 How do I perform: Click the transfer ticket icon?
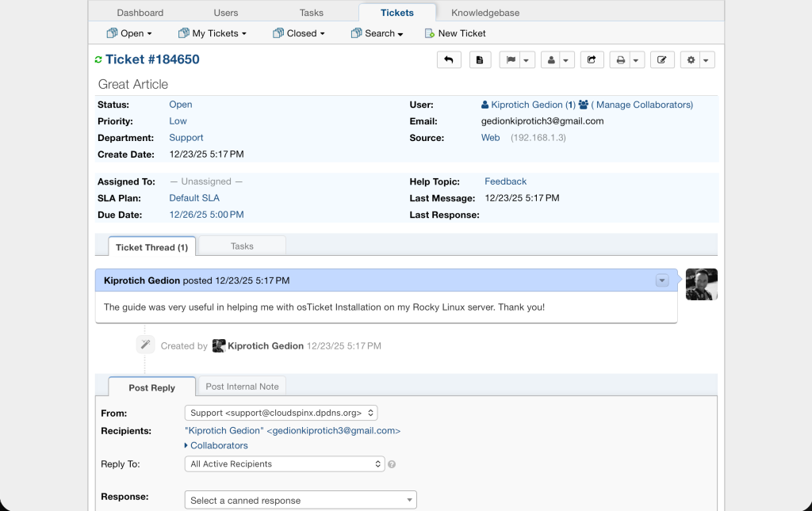(592, 59)
